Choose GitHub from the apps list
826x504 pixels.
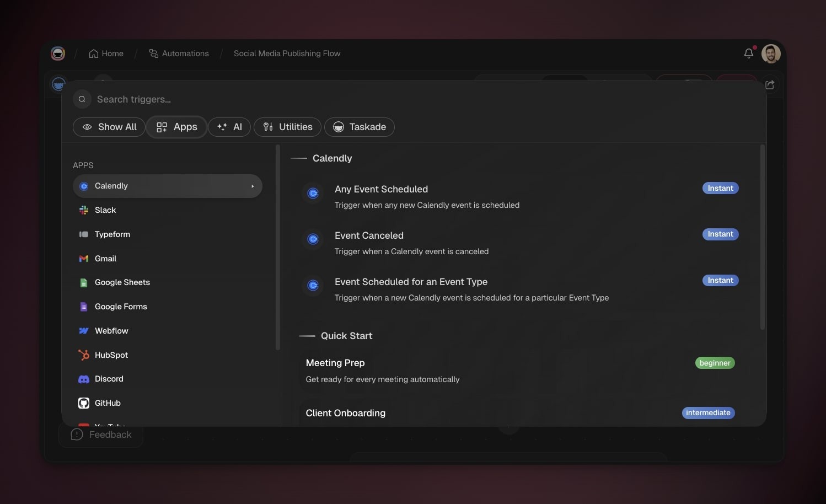108,403
